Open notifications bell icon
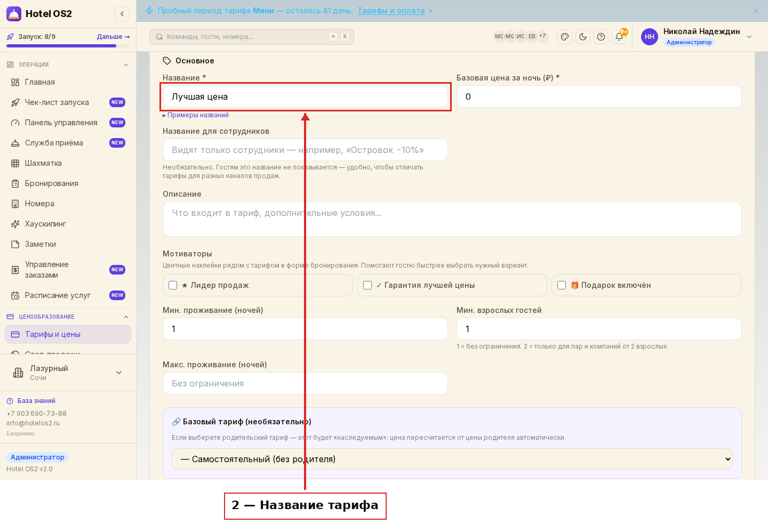768x532 pixels. pos(619,37)
